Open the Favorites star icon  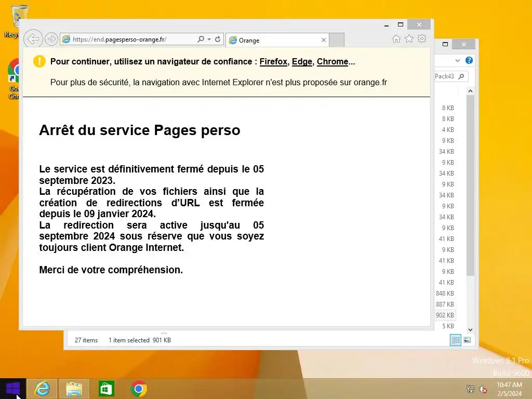pyautogui.click(x=409, y=39)
